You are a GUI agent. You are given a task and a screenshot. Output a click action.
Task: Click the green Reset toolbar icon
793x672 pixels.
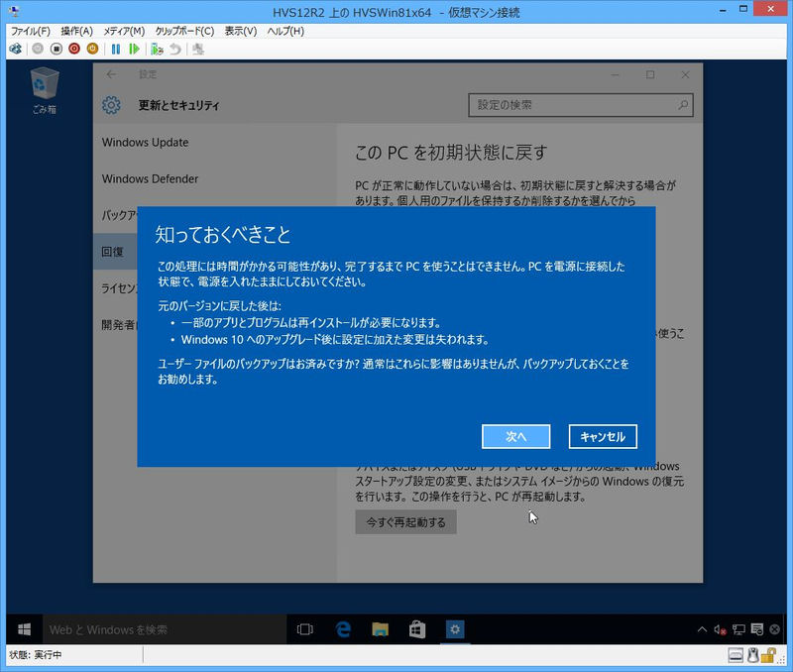[134, 49]
